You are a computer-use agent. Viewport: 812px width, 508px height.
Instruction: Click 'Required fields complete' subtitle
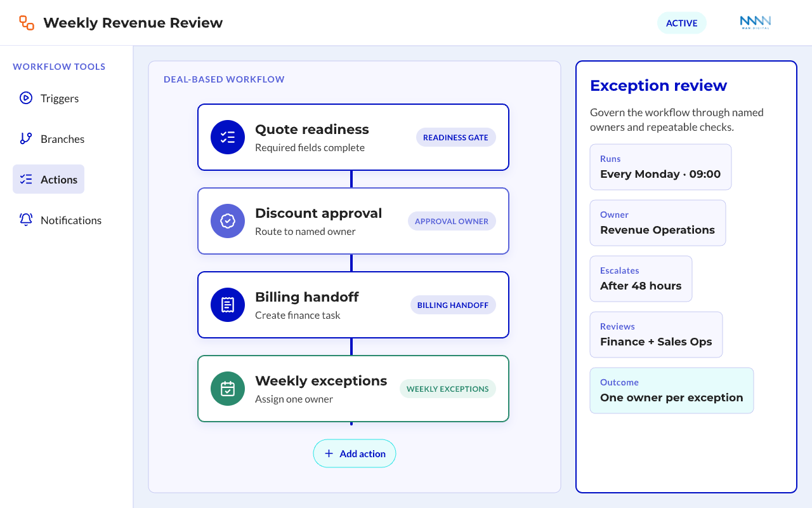(x=310, y=148)
